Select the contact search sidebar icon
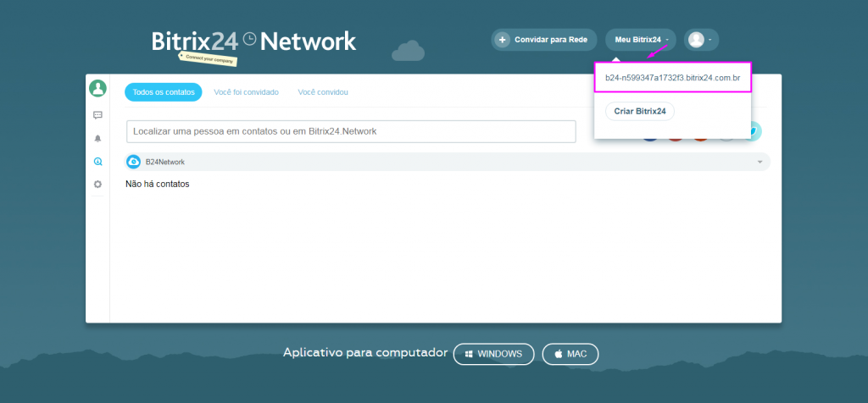Screen dimensions: 868x403 tap(98, 162)
